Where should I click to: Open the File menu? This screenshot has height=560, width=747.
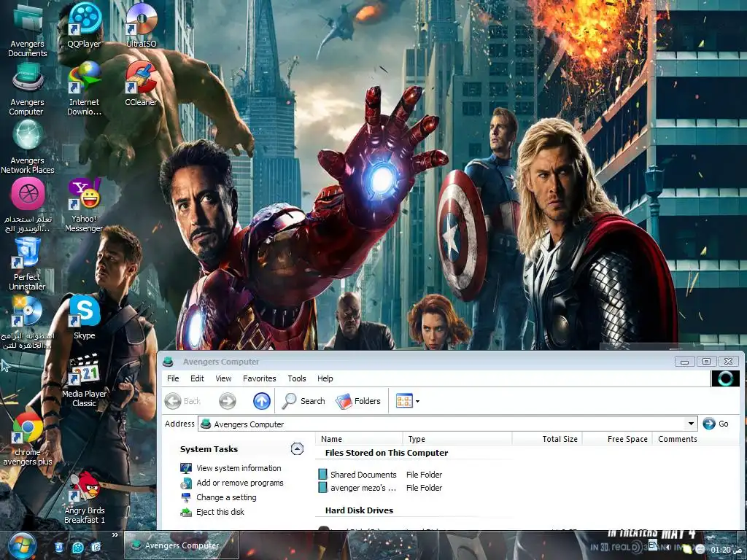(x=173, y=378)
